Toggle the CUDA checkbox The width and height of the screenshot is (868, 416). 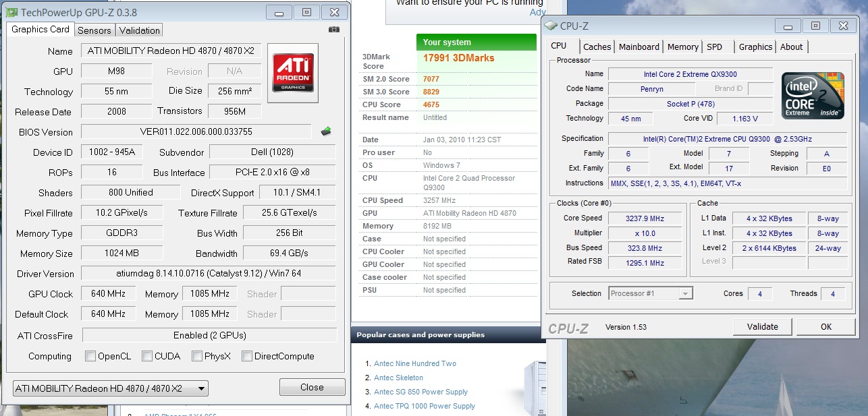tap(146, 356)
